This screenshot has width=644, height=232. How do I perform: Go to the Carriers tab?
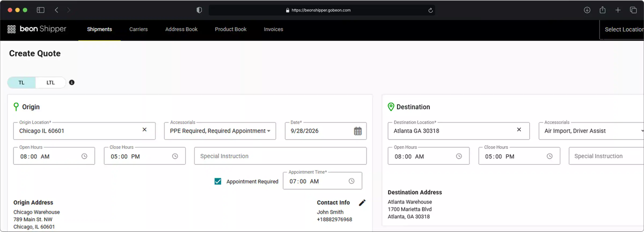coord(138,29)
